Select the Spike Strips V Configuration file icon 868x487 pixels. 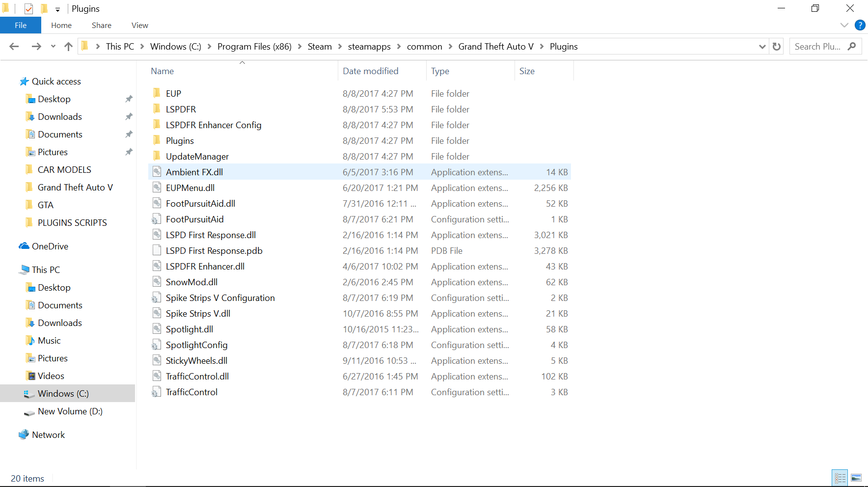157,298
